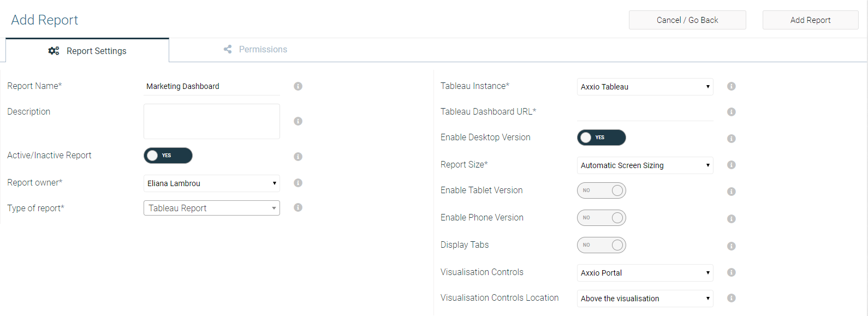Click info icon beside Report Size
Screen dimensions: 868x316
[x=732, y=165]
